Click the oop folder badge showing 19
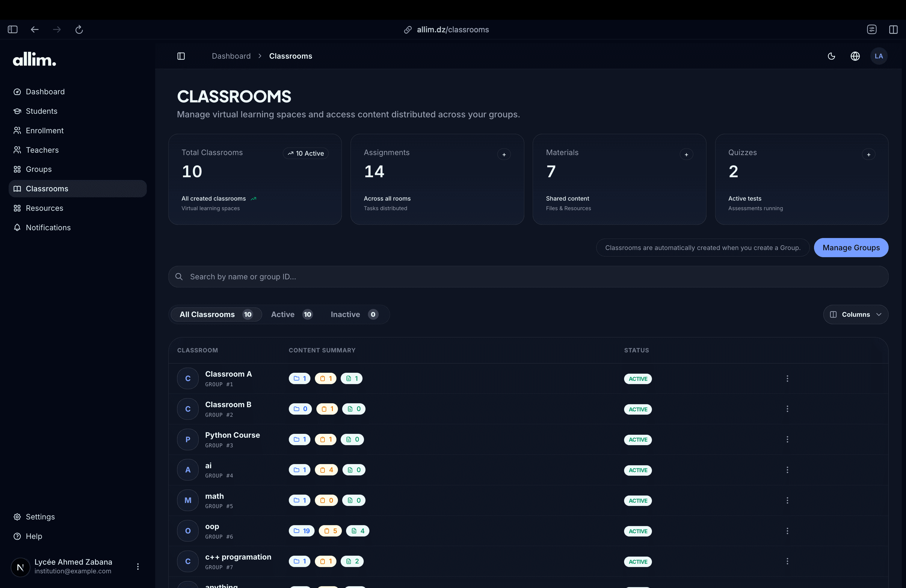 [x=301, y=531]
